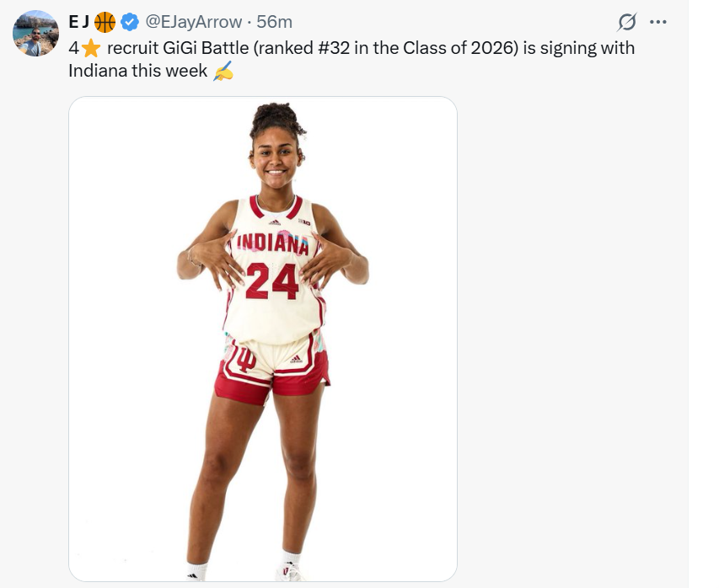Click the gold star emoji in the post
The image size is (719, 588).
pyautogui.click(x=91, y=48)
